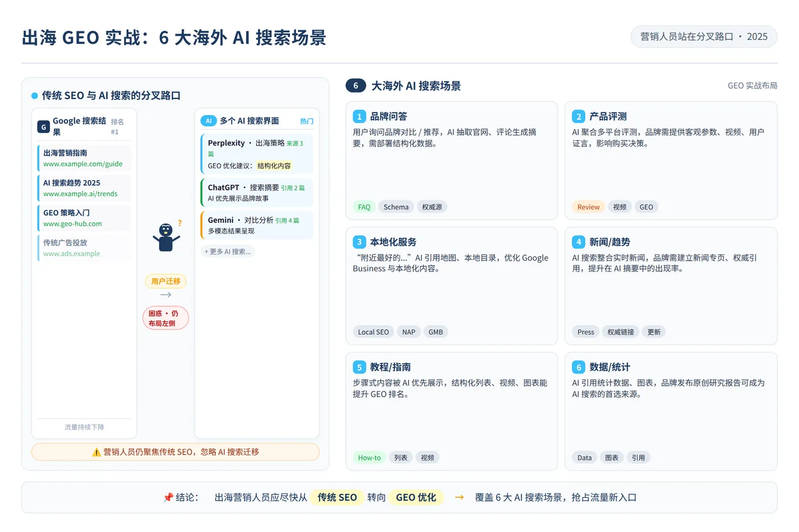Click the Google "G" logo icon

tap(43, 127)
